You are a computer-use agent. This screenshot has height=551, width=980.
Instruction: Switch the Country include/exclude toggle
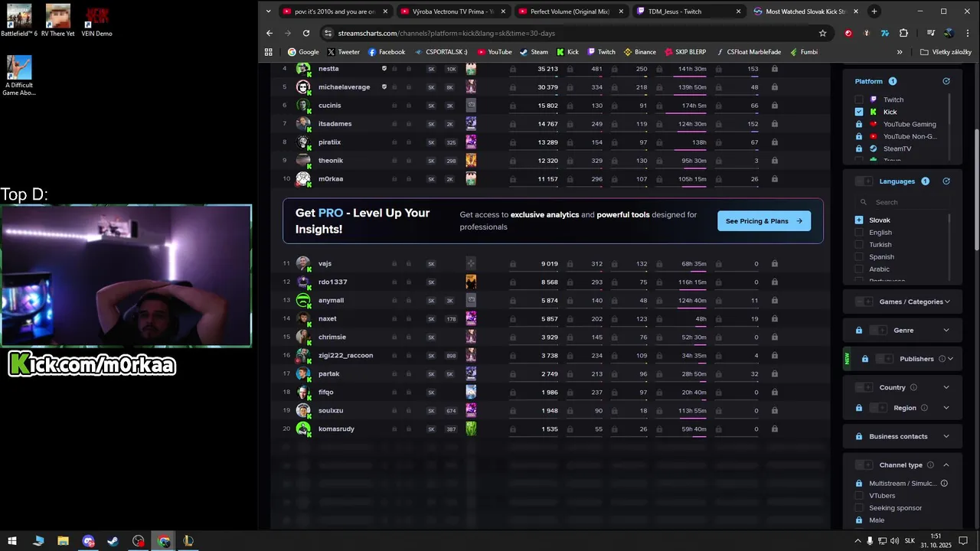864,387
